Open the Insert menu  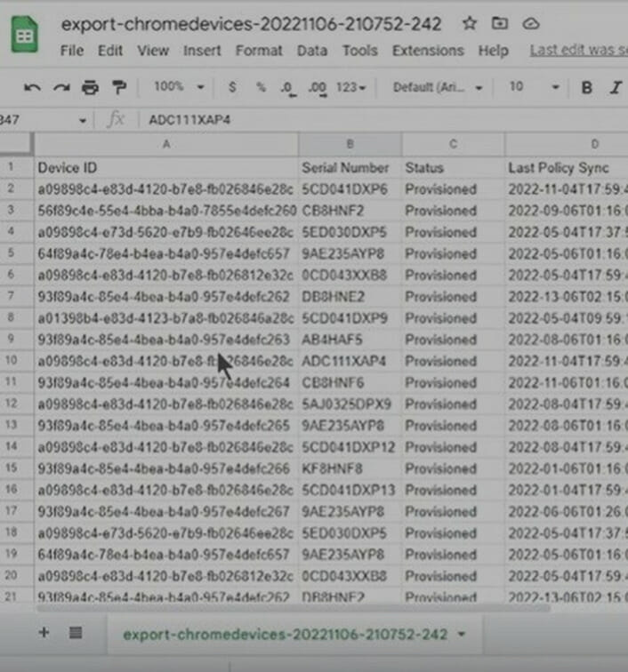(202, 51)
